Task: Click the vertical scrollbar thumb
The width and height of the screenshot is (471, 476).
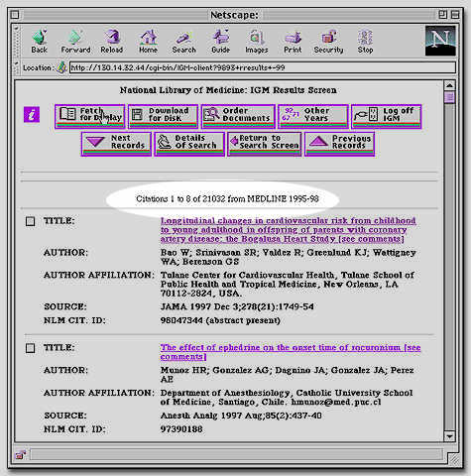Action: click(x=449, y=97)
